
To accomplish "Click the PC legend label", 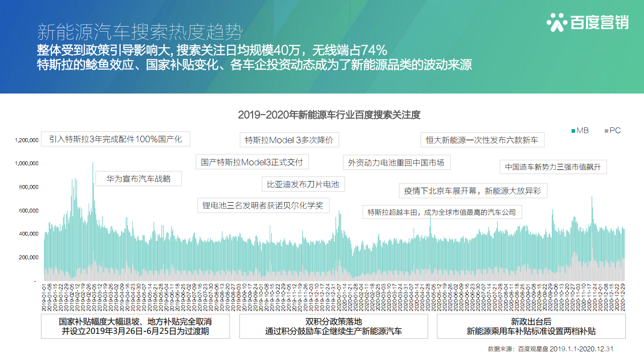I will point(615,131).
